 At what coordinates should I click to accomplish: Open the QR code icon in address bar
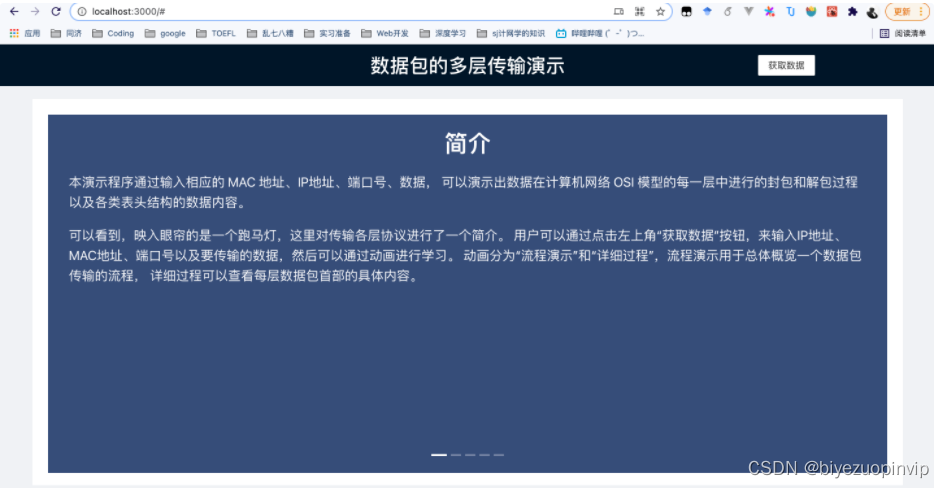[x=639, y=11]
